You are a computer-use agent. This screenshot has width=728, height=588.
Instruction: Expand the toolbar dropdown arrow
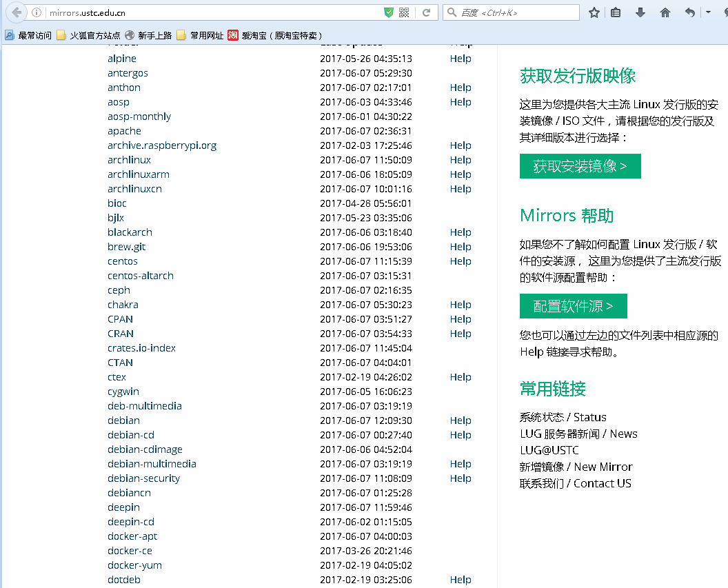coord(708,12)
